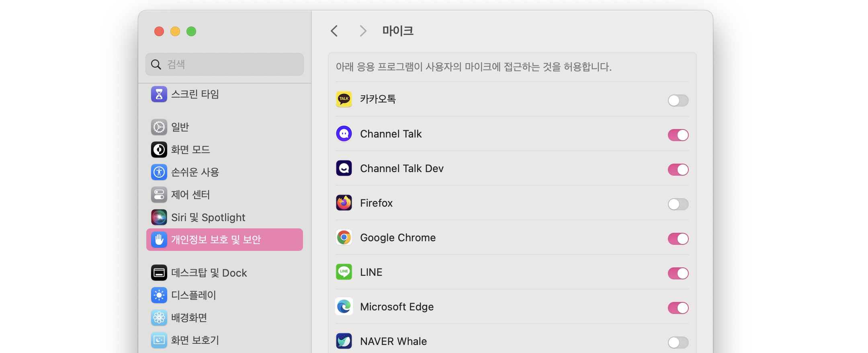868x353 pixels.
Task: Close the settings window with red button
Action: [159, 31]
